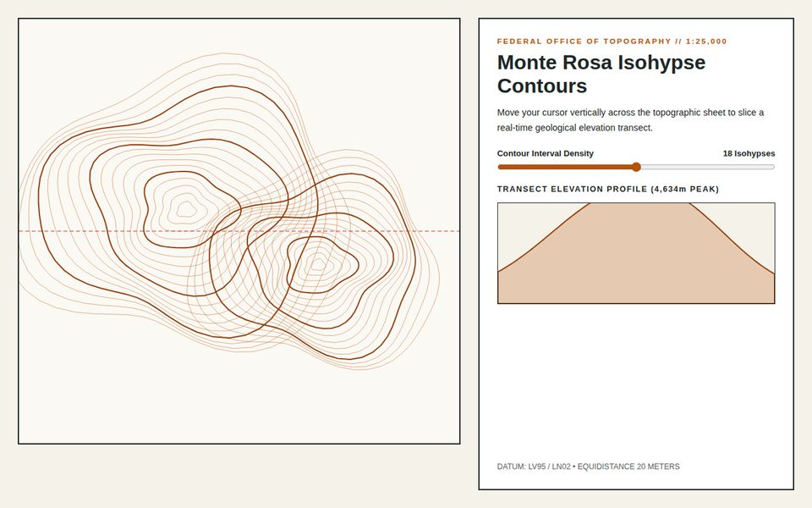Click the Contour Interval Density slider handle
Image resolution: width=812 pixels, height=508 pixels.
tap(636, 167)
